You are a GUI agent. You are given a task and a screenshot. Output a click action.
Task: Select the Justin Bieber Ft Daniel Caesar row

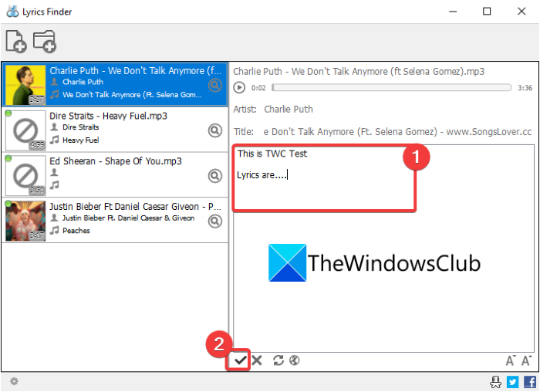click(x=115, y=221)
